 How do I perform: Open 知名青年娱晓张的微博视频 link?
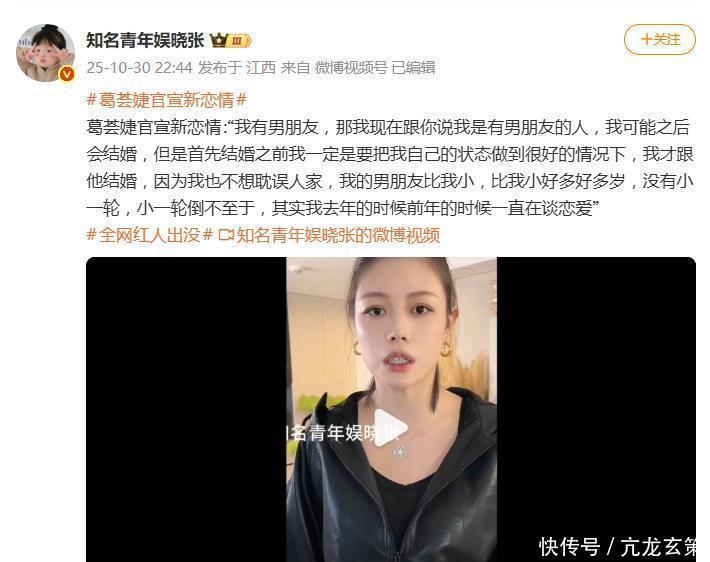pos(338,235)
